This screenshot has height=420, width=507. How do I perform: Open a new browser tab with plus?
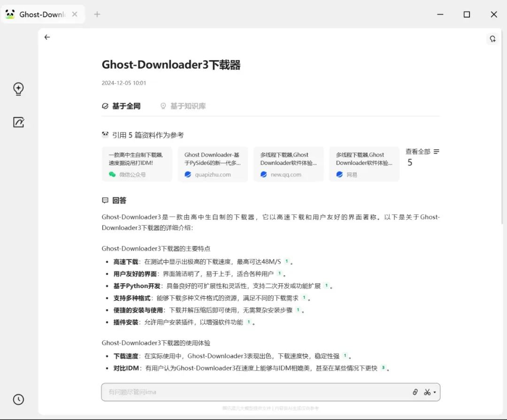click(x=97, y=14)
